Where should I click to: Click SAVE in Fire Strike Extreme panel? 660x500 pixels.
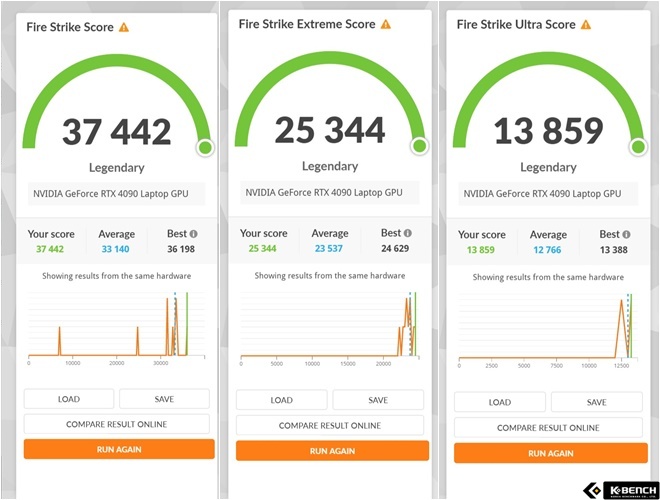click(x=378, y=400)
